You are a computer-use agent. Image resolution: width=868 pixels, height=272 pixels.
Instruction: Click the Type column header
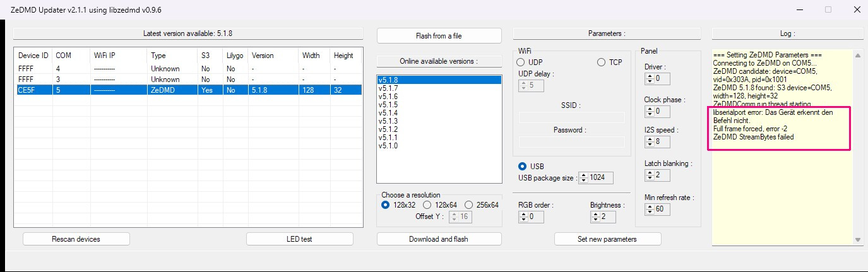click(x=172, y=56)
